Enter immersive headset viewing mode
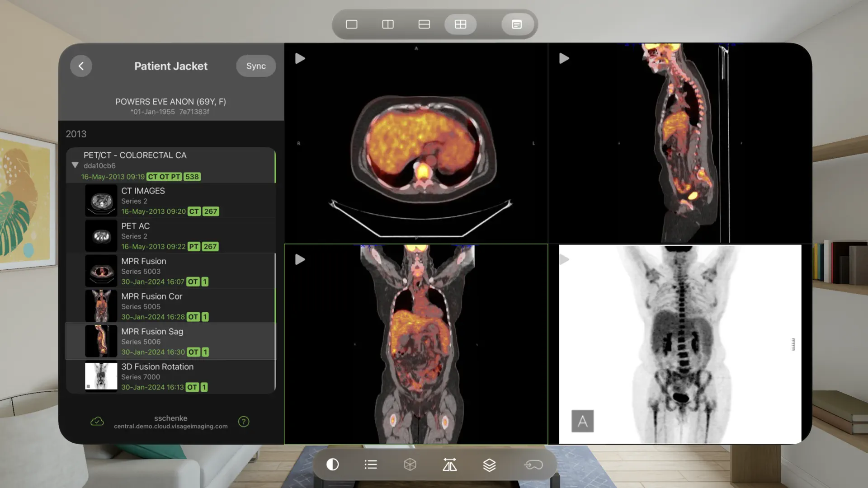 (x=533, y=465)
